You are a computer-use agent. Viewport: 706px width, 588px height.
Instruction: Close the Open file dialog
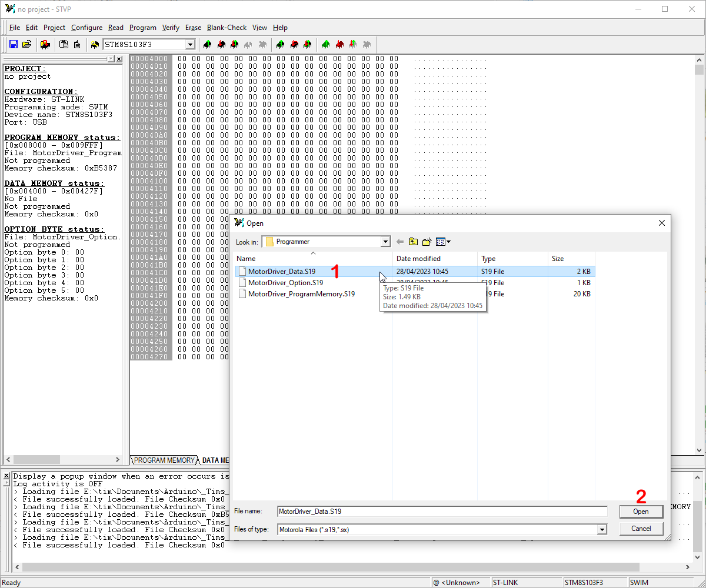coord(662,223)
